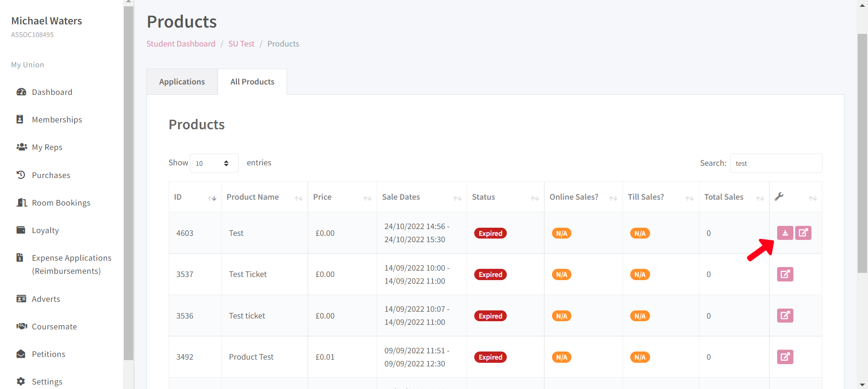Image resolution: width=868 pixels, height=389 pixels.
Task: Open the edit icon for Test Ticket 3537
Action: coord(785,274)
